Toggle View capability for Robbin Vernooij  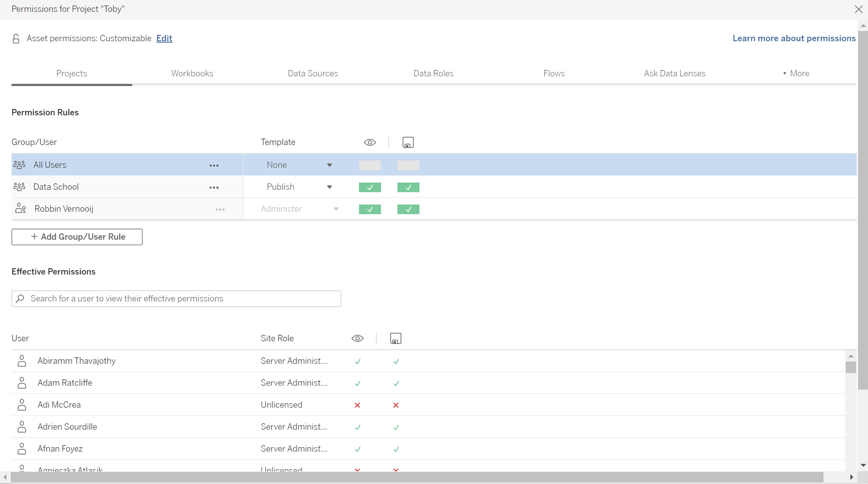(370, 209)
